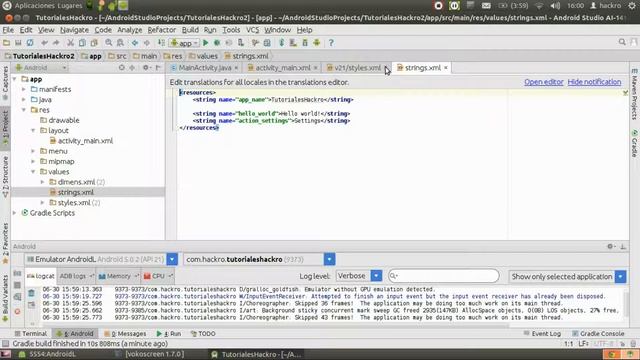Click Scroll from Source target icon
The image size is (640, 360).
(x=122, y=68)
